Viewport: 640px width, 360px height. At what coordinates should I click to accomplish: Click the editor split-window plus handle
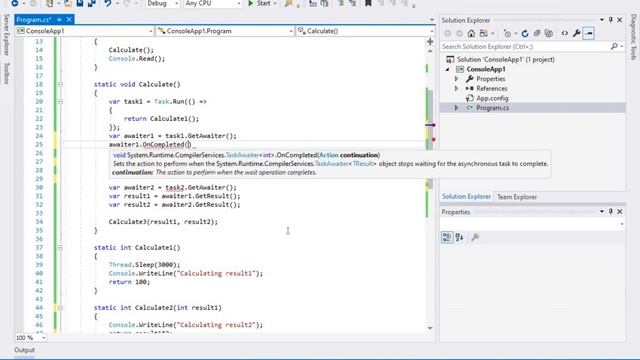430,42
